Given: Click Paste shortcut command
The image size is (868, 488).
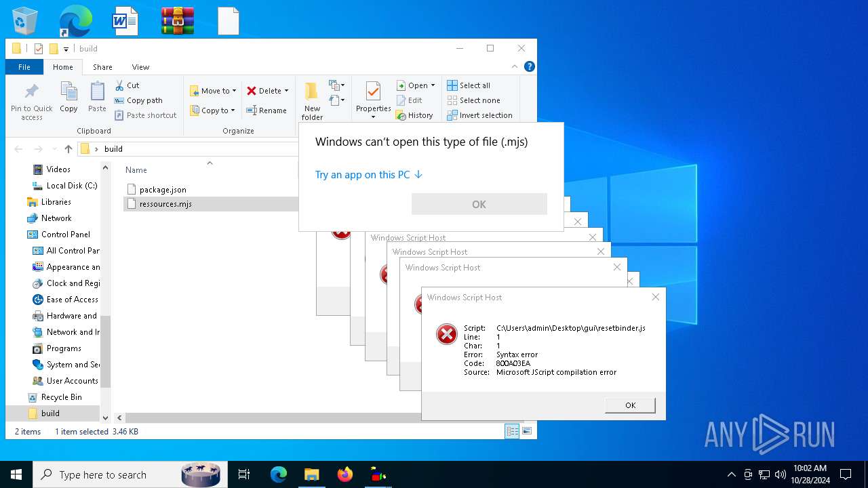Looking at the screenshot, I should click(145, 115).
